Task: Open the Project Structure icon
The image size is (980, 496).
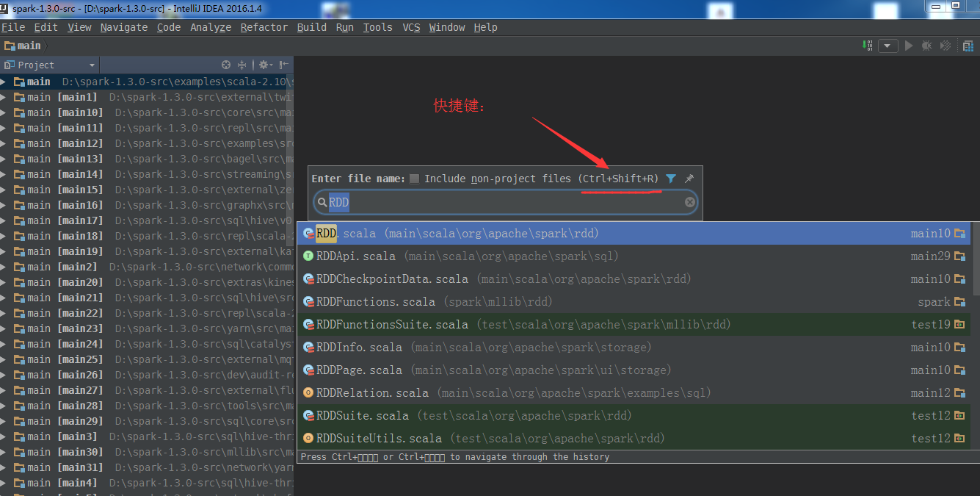Action: coord(968,46)
